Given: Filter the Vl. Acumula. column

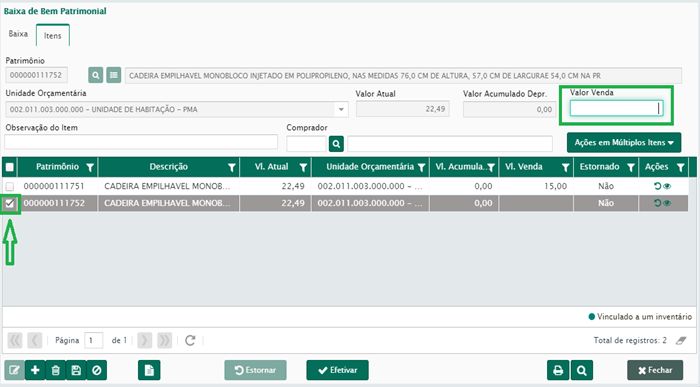Looking at the screenshot, I should pos(491,167).
